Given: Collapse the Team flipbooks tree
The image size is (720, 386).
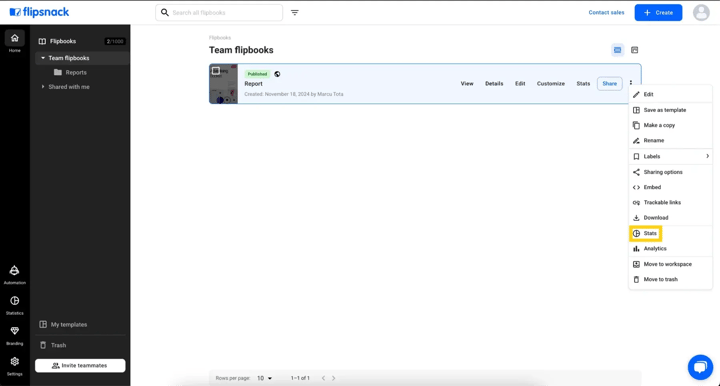Looking at the screenshot, I should coord(43,58).
